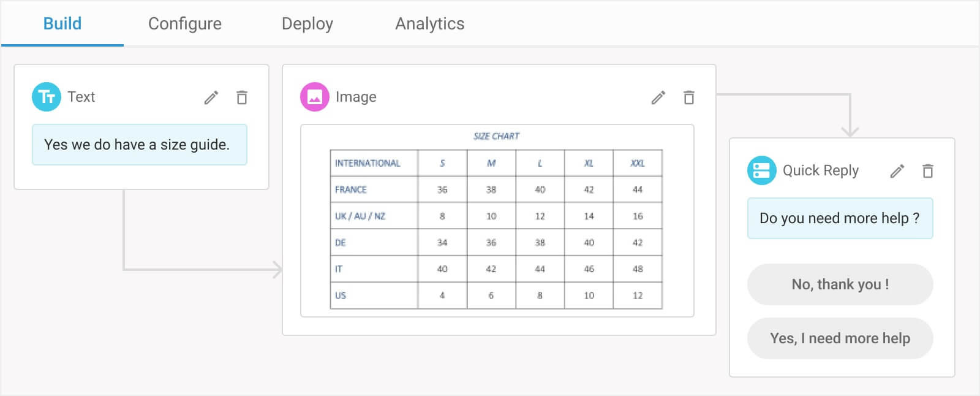Edit the Text block with pencil icon
The width and height of the screenshot is (980, 396).
(211, 97)
